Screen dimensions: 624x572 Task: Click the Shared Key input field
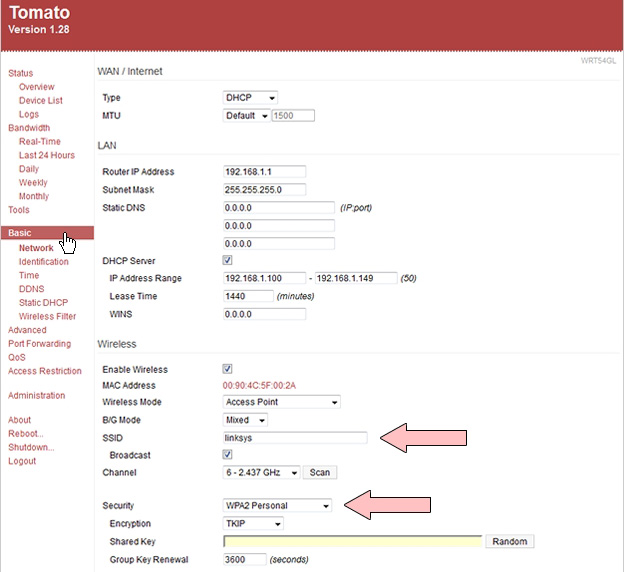[x=352, y=541]
